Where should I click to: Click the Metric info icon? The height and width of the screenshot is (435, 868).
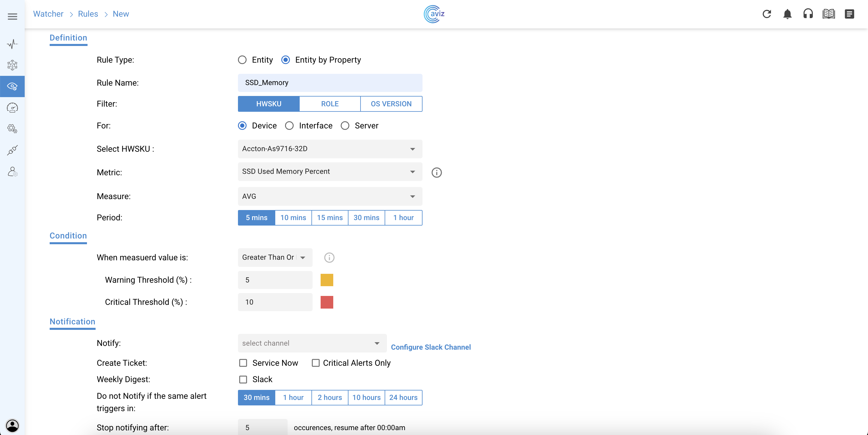click(436, 172)
